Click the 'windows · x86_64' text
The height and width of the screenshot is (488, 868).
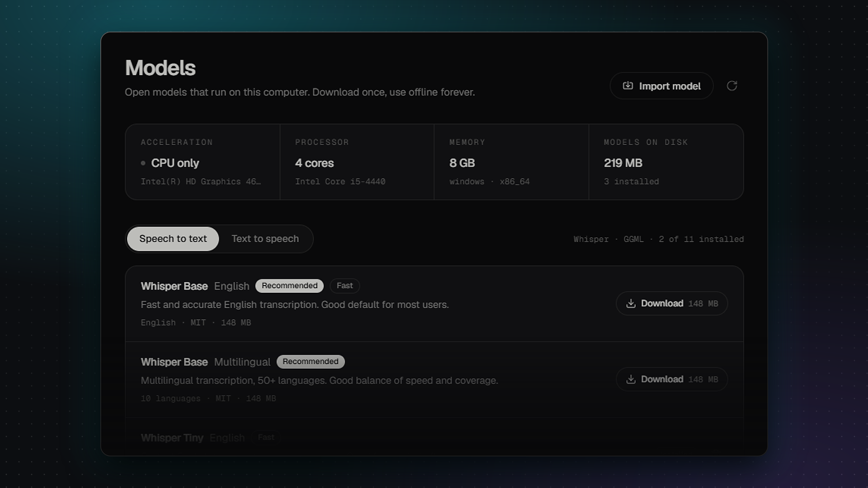(489, 182)
